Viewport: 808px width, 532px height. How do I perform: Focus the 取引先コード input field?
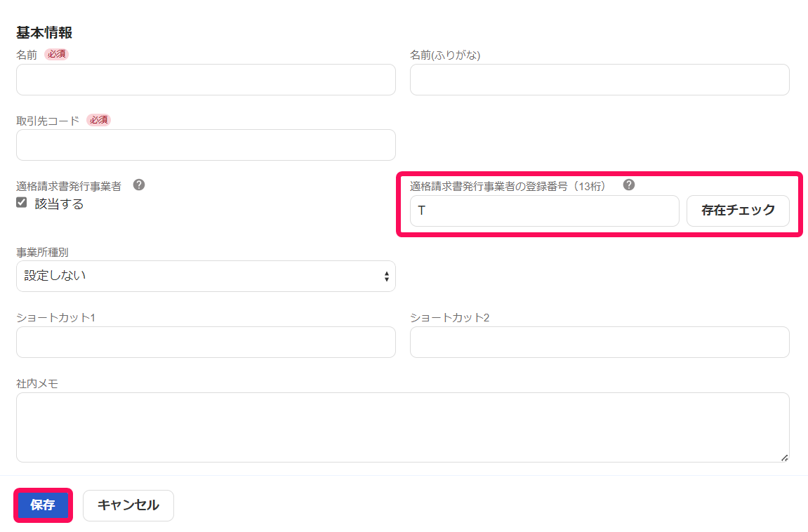pos(206,145)
